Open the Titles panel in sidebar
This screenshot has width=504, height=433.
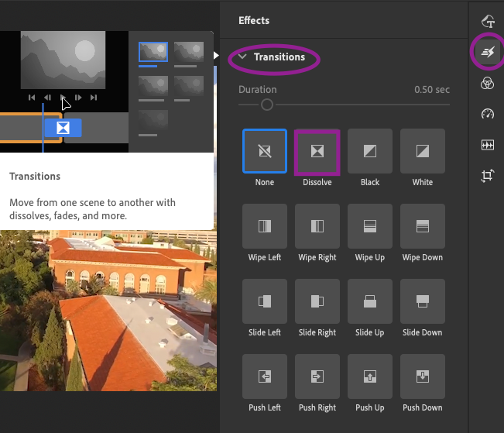coord(487,21)
